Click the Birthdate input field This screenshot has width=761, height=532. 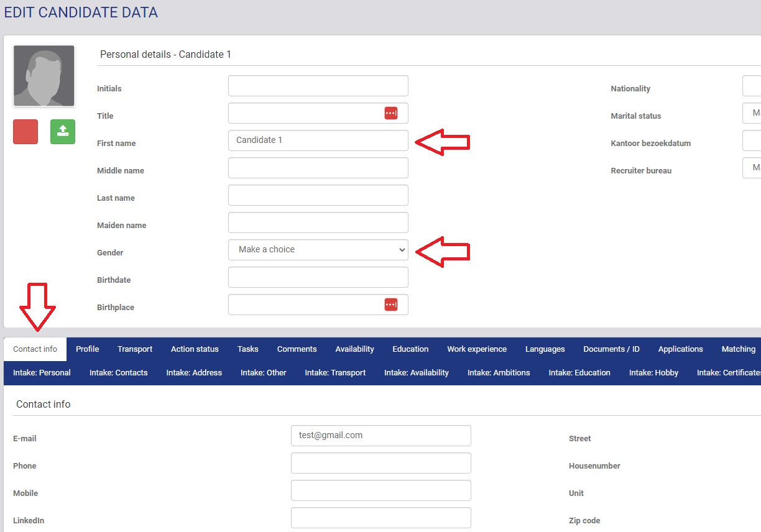tap(318, 277)
